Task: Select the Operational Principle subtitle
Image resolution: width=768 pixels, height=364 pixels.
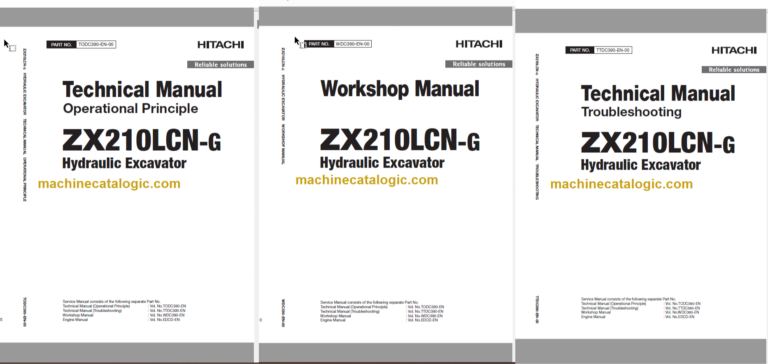Action: tap(130, 109)
